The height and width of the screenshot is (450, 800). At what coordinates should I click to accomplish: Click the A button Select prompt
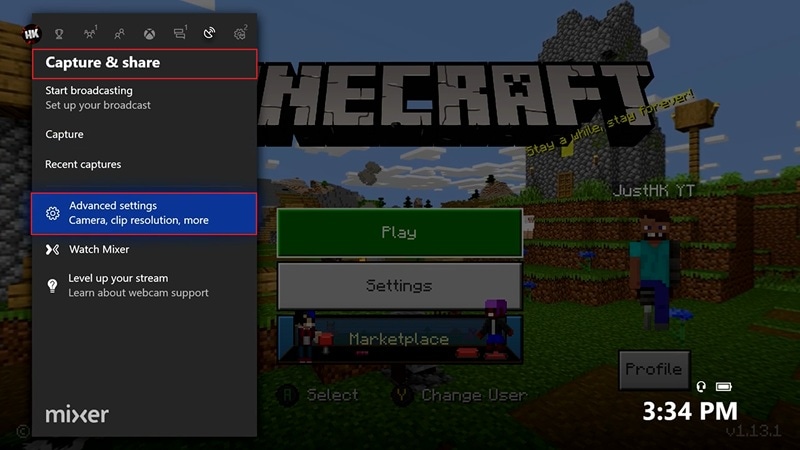click(317, 395)
